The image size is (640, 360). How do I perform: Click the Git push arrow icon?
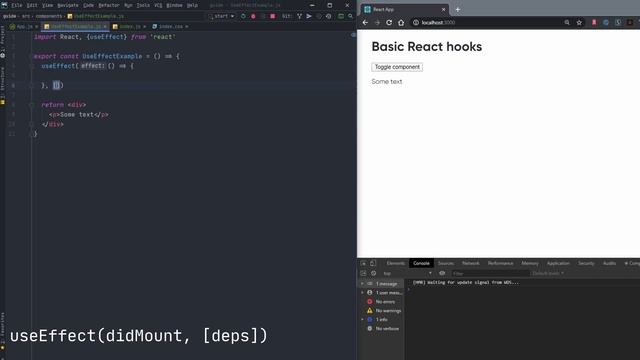click(x=309, y=16)
